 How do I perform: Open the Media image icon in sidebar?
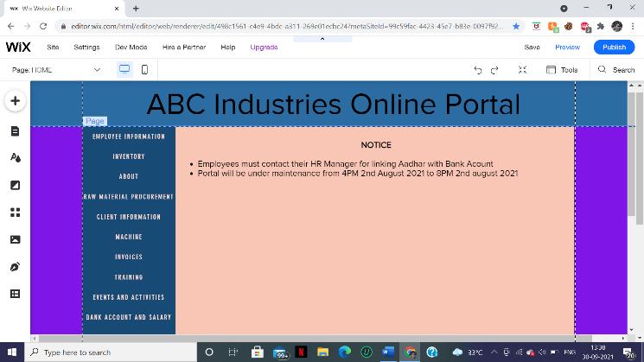point(16,239)
